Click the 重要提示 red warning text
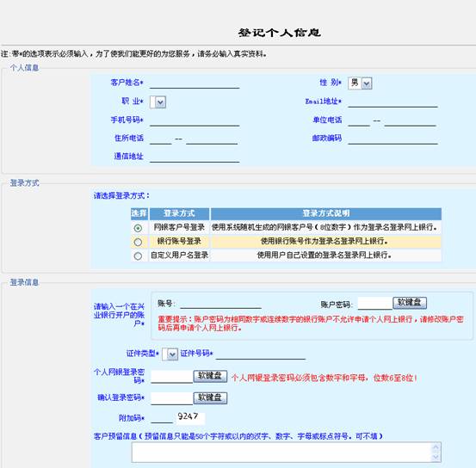 coord(311,323)
